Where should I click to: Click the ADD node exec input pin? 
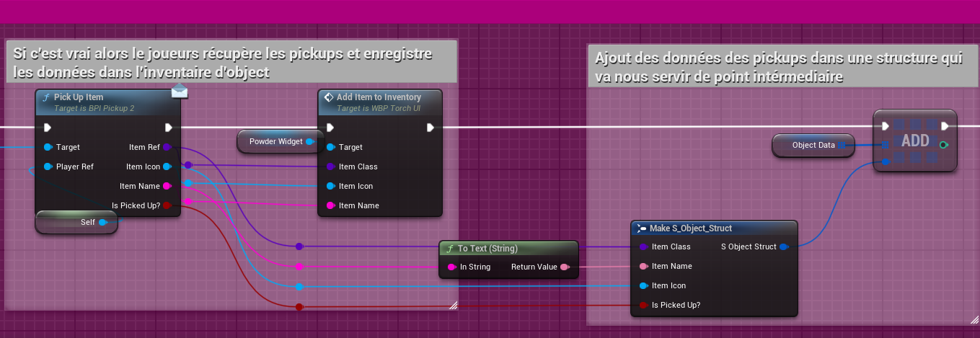pyautogui.click(x=886, y=126)
